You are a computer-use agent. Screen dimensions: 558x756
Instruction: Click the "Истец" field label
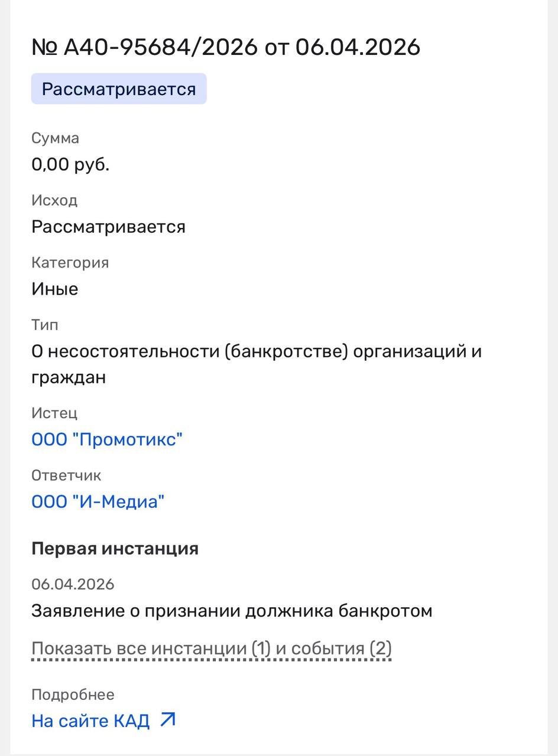click(x=54, y=413)
